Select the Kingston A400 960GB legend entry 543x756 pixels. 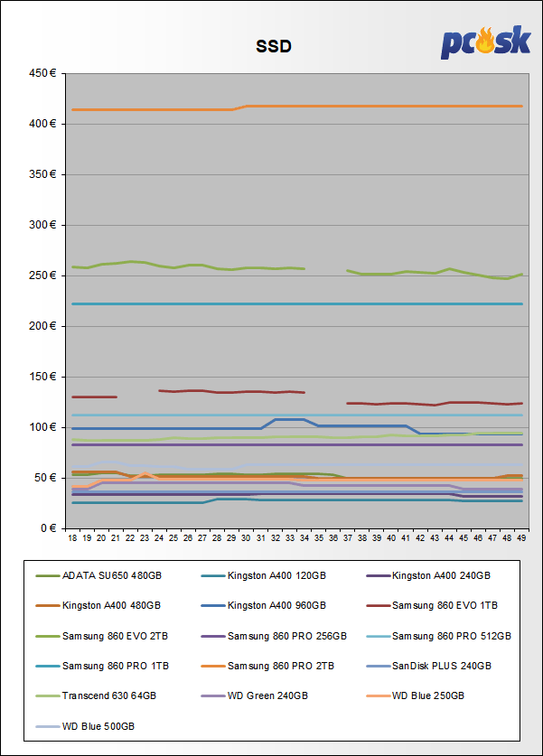click(x=264, y=605)
